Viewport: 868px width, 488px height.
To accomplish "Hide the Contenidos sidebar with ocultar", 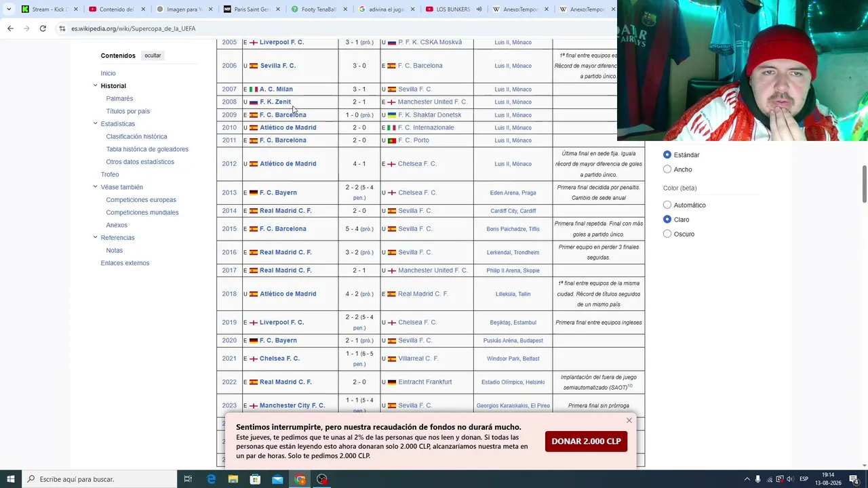I will click(153, 56).
